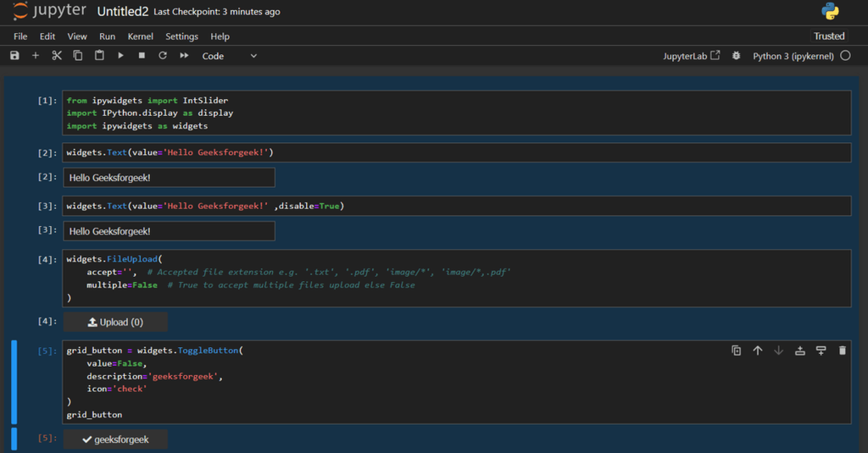Image resolution: width=868 pixels, height=453 pixels.
Task: Open the Settings menu
Action: [x=181, y=36]
